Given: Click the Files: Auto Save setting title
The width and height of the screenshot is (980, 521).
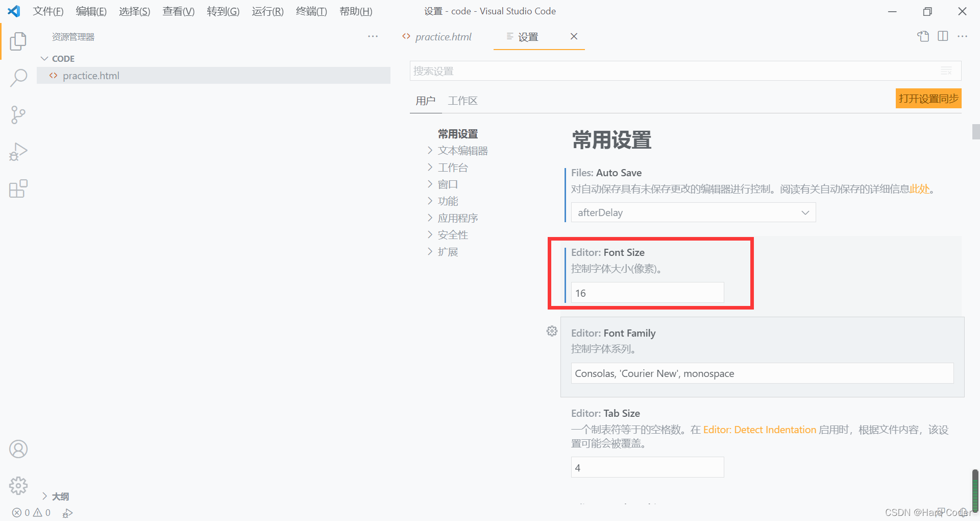Looking at the screenshot, I should pyautogui.click(x=606, y=173).
